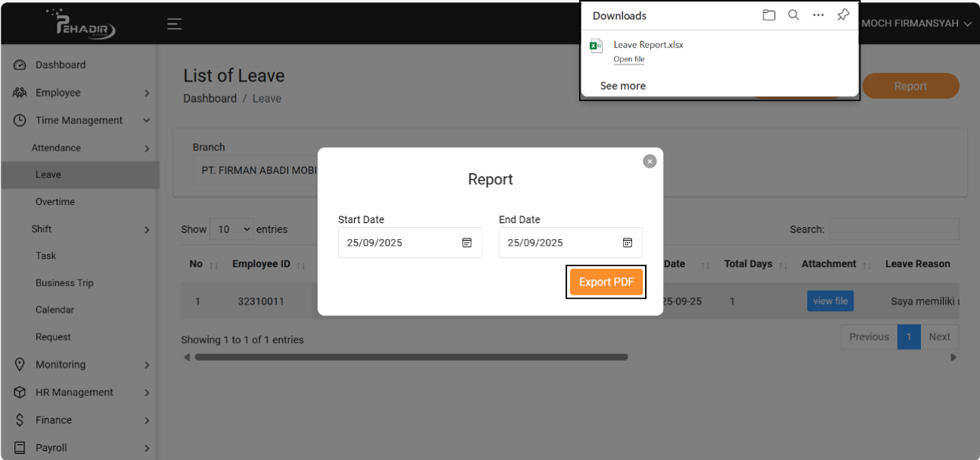
Task: Open the show entries count dropdown
Action: pyautogui.click(x=232, y=229)
